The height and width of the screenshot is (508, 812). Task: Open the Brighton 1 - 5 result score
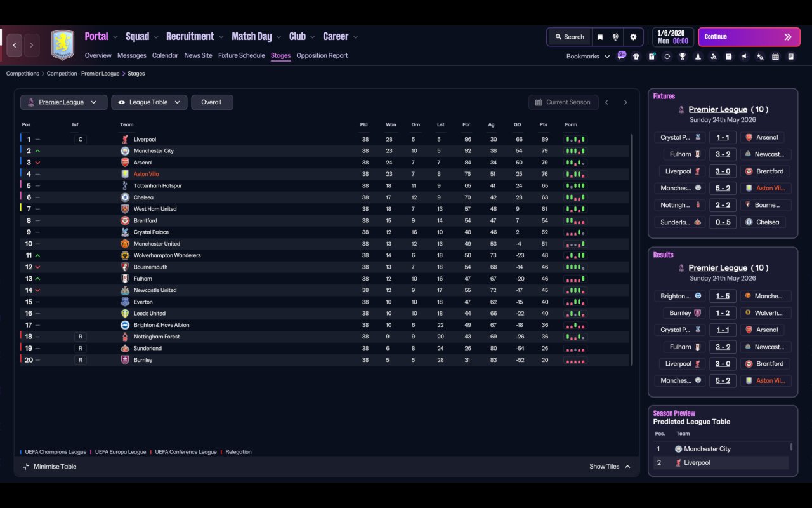click(723, 296)
